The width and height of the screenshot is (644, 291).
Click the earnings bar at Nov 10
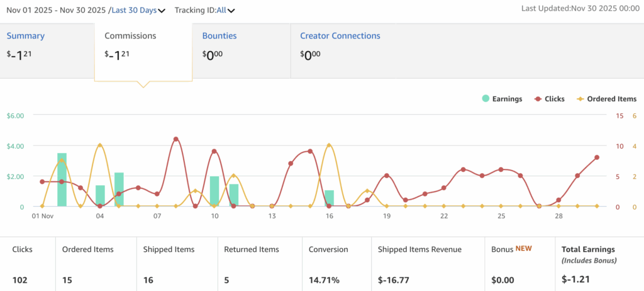214,191
